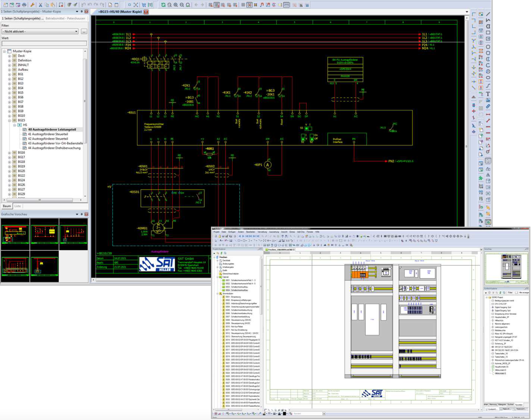The height and width of the screenshot is (420, 531).
Task: Click the wrench settings icon
Action: coord(32,5)
